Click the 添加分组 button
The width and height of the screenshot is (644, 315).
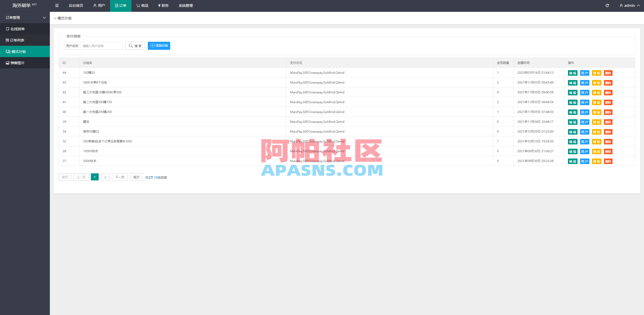coord(159,46)
